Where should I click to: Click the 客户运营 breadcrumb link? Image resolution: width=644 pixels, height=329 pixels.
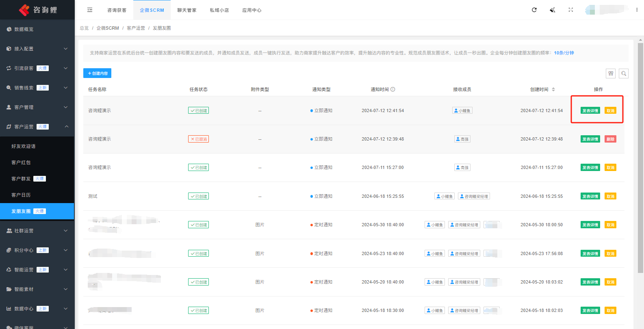pyautogui.click(x=136, y=28)
